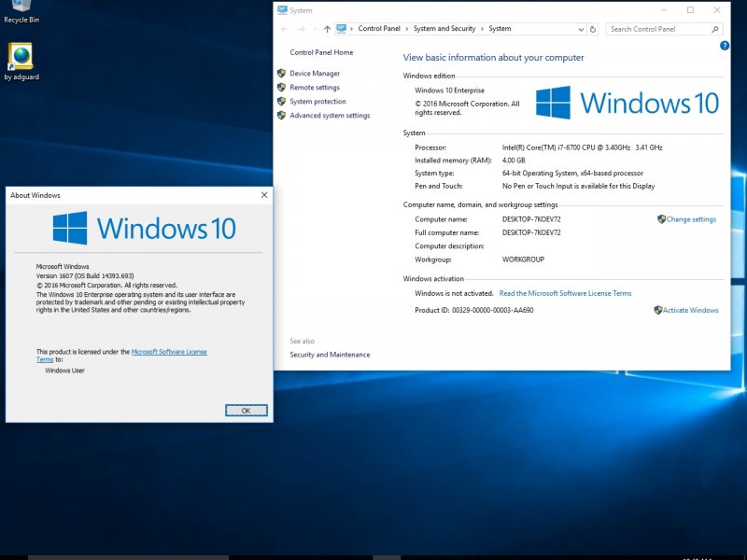Maximize the System window

690,10
